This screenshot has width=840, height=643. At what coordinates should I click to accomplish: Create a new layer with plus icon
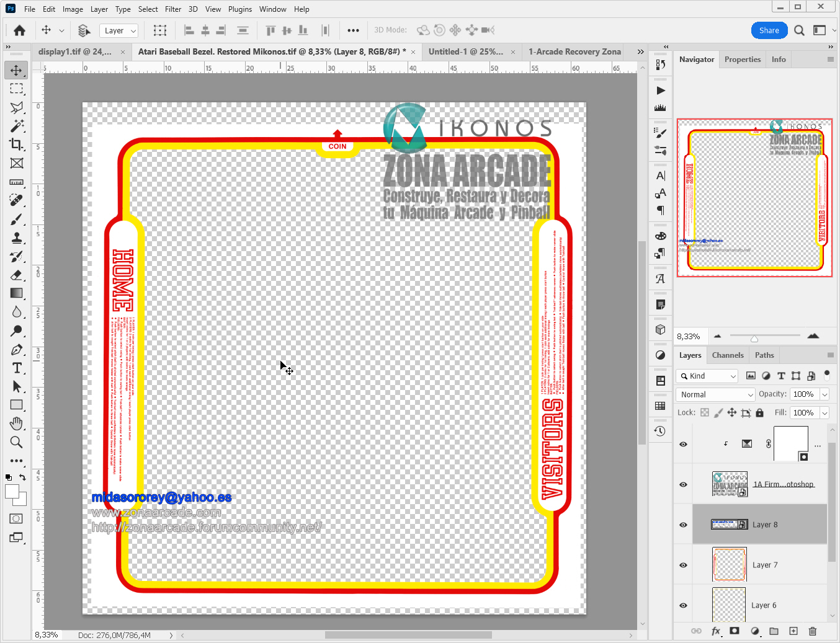(793, 631)
